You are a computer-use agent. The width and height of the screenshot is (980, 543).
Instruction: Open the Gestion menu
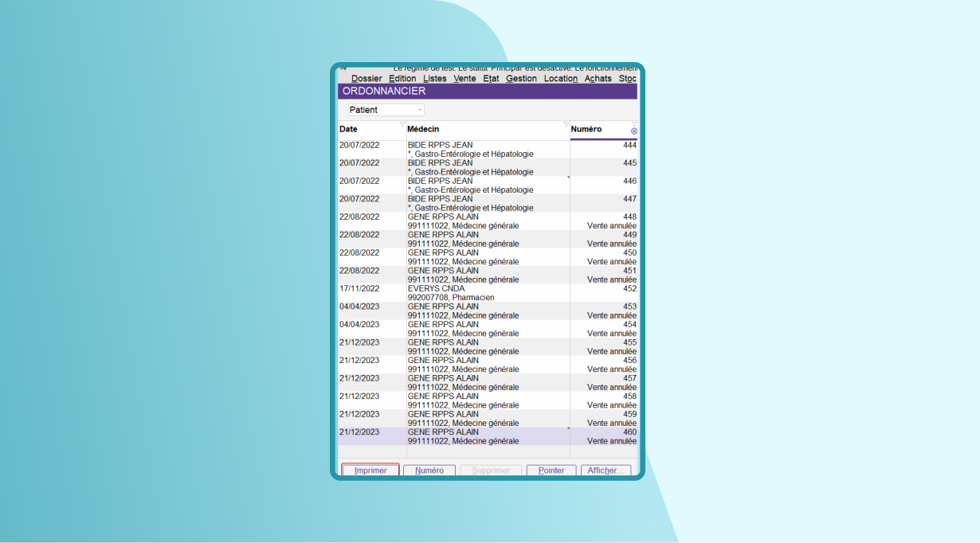point(521,79)
